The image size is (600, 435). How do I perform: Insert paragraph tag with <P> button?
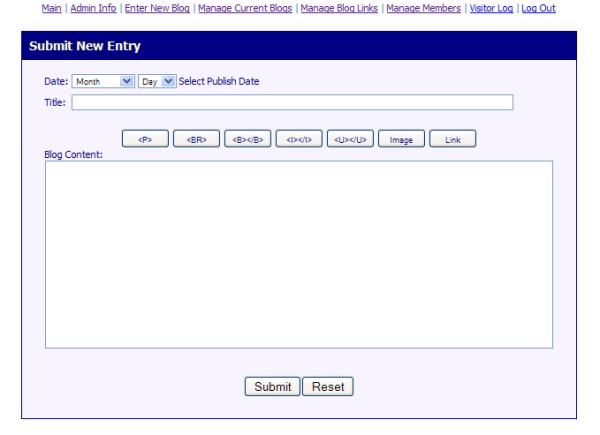point(145,140)
